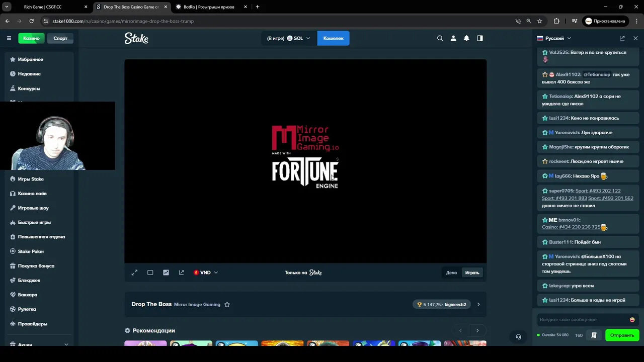The width and height of the screenshot is (644, 362).
Task: Switch to Спорт section
Action: 60,38
